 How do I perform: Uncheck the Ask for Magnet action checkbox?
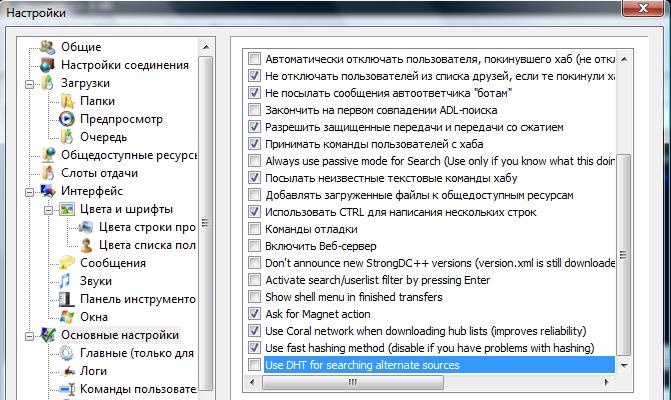pyautogui.click(x=254, y=314)
